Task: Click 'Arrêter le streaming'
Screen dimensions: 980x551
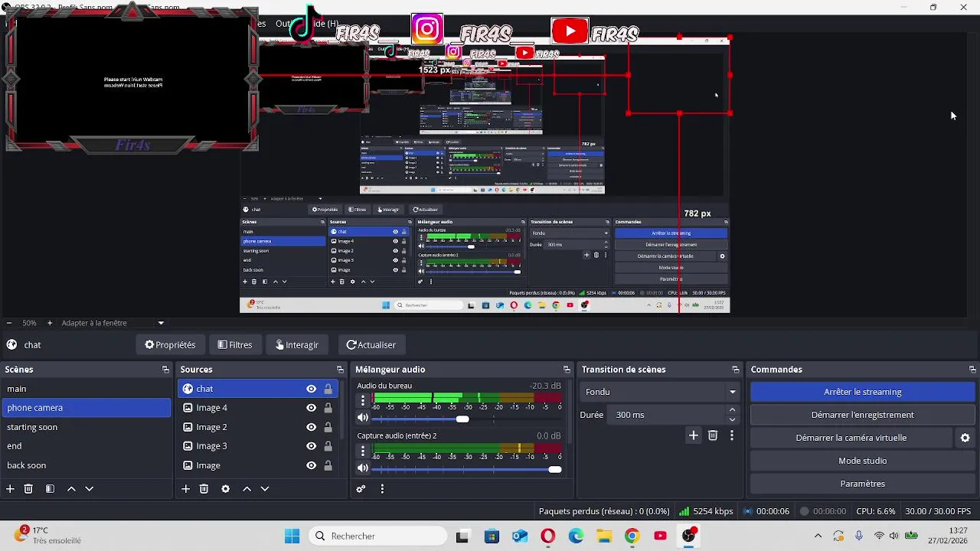Action: [863, 392]
